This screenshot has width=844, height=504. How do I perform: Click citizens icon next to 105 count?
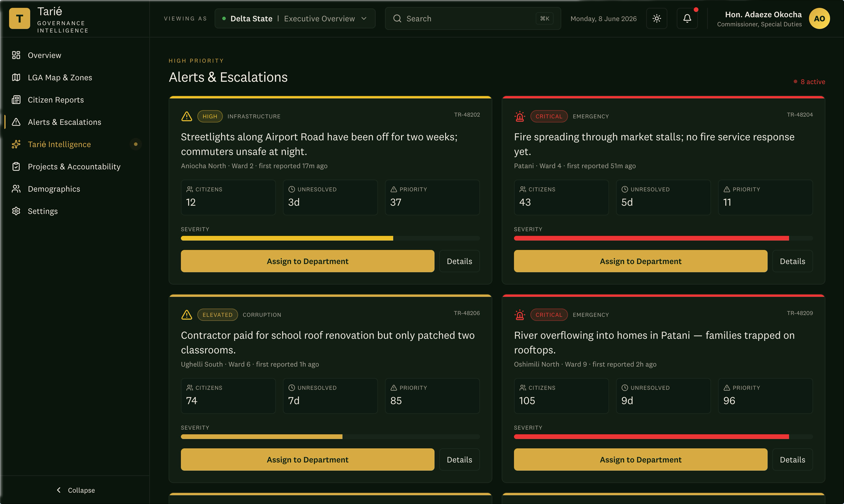point(523,388)
